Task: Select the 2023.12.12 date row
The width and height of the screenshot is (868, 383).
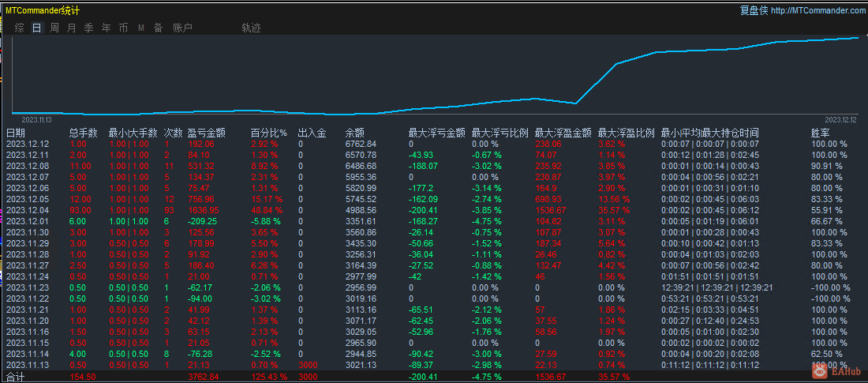Action: pos(434,144)
